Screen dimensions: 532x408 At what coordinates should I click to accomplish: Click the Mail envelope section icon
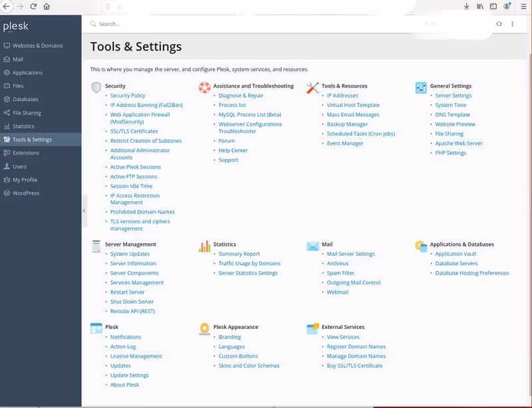(313, 245)
